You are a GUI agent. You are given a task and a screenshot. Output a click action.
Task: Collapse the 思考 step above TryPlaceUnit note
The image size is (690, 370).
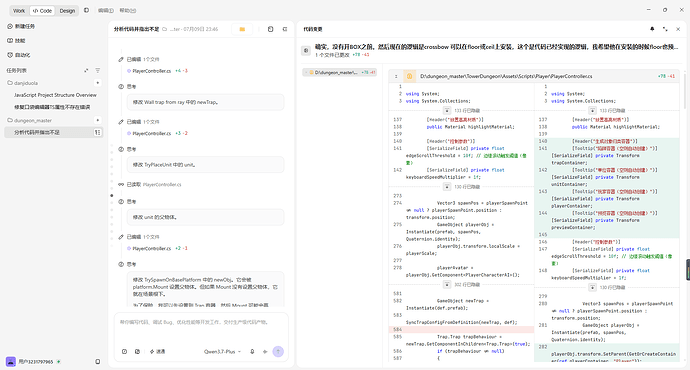click(x=127, y=149)
